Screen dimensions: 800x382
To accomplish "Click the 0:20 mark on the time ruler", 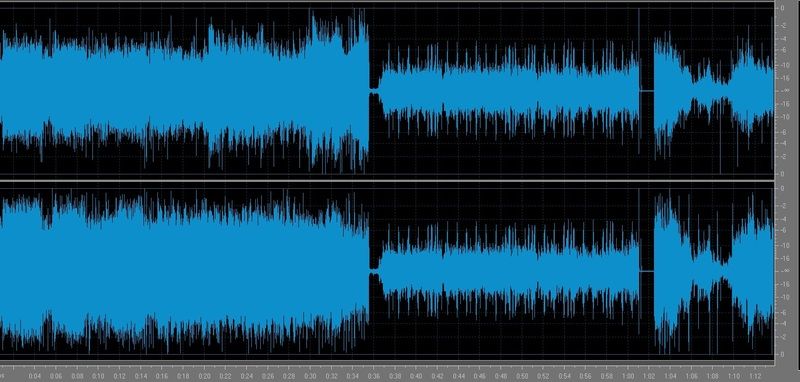I will click(x=204, y=376).
